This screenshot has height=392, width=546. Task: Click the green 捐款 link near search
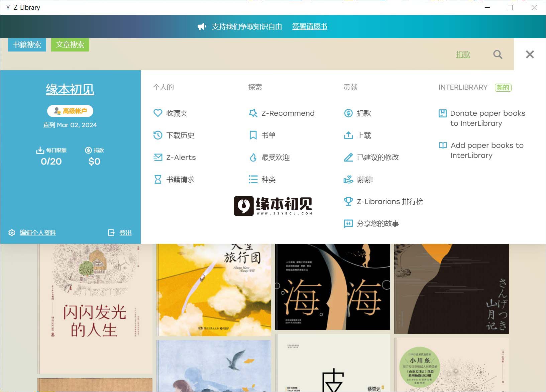(x=463, y=54)
